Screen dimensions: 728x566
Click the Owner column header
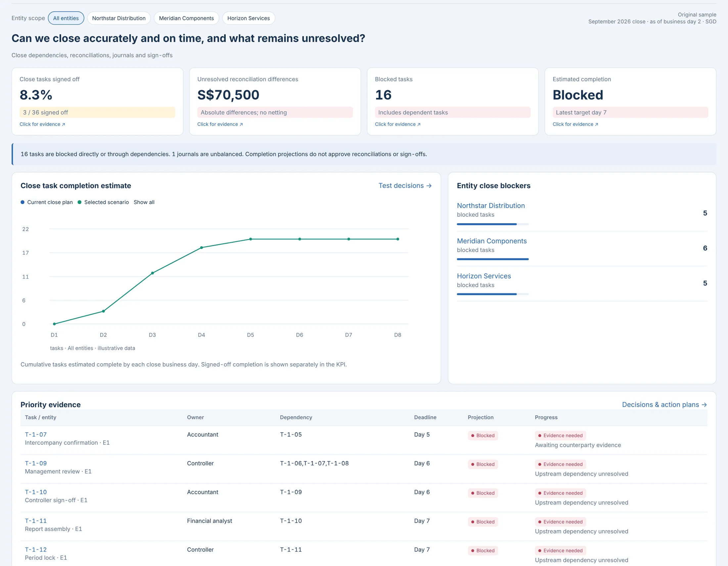coord(195,417)
